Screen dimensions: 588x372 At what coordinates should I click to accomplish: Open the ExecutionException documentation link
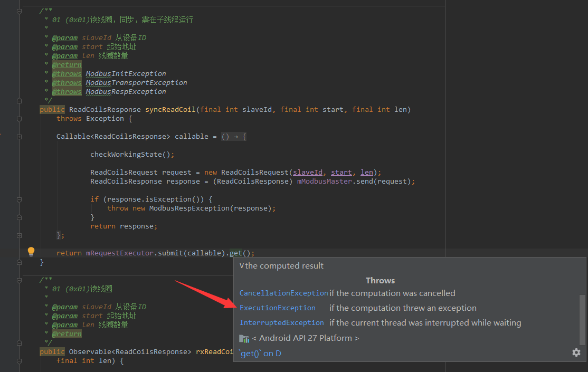point(277,308)
